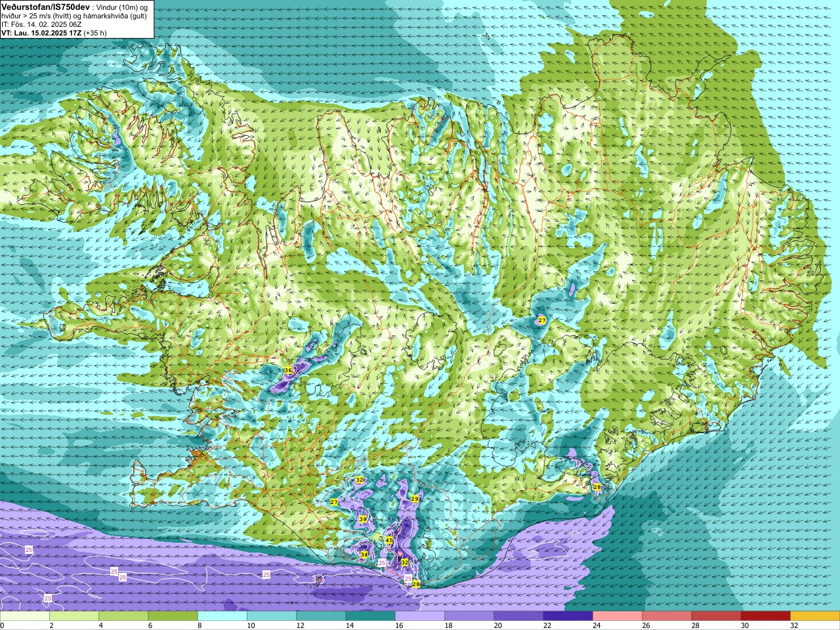Viewport: 840px width, 630px height.
Task: Select the 12–14 m/s teal legend swatch
Action: (x=321, y=616)
